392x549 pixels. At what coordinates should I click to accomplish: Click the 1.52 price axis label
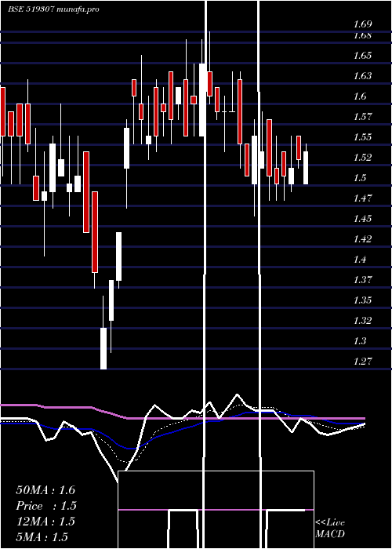[x=362, y=157]
